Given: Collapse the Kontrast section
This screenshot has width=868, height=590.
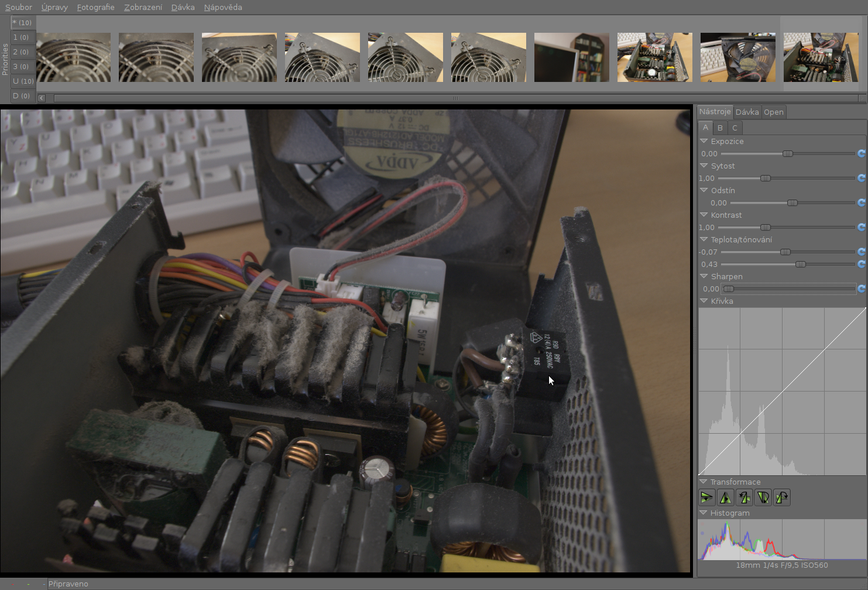Looking at the screenshot, I should [704, 215].
